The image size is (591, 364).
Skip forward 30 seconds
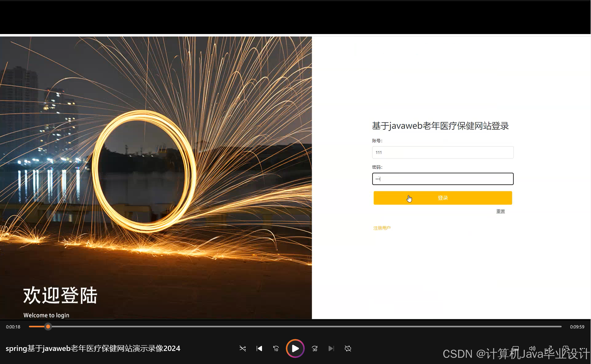[315, 348]
